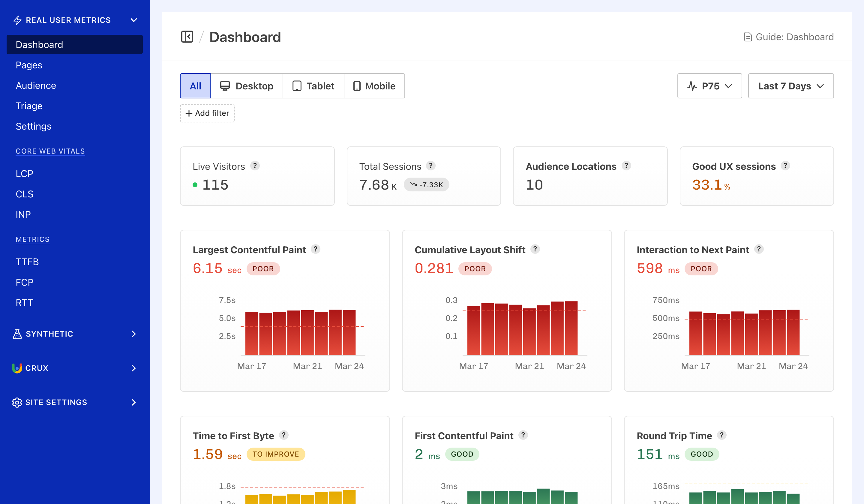This screenshot has height=504, width=864.
Task: Select the Mobile device filter icon
Action: 358,86
